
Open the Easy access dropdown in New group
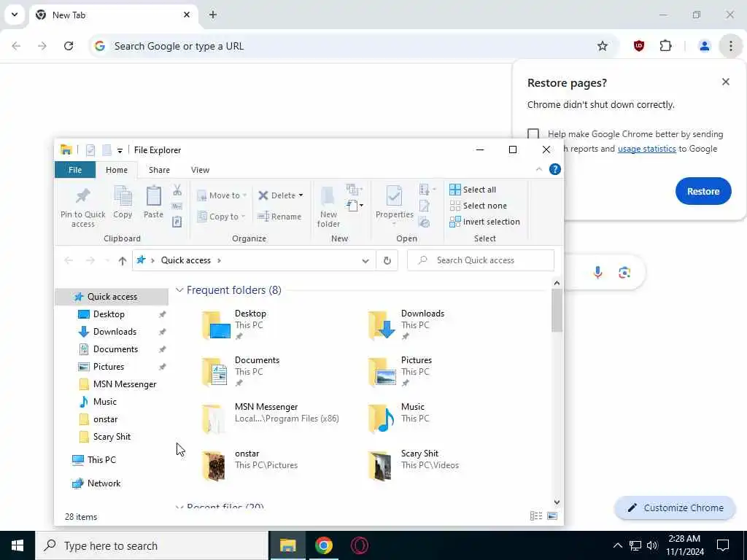(355, 206)
